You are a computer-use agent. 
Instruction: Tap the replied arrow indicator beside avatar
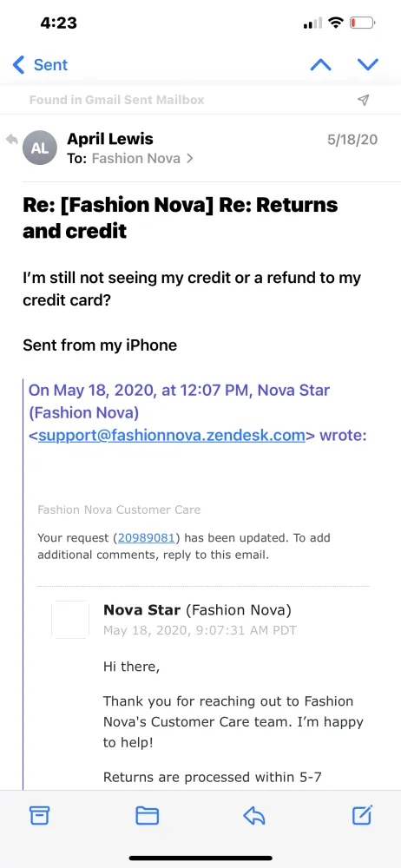pos(11,140)
